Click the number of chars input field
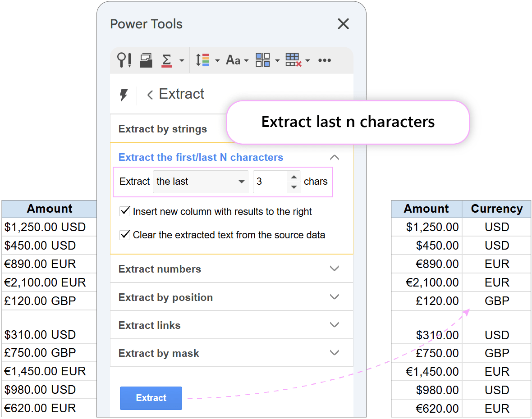The width and height of the screenshot is (532, 419). click(x=270, y=182)
